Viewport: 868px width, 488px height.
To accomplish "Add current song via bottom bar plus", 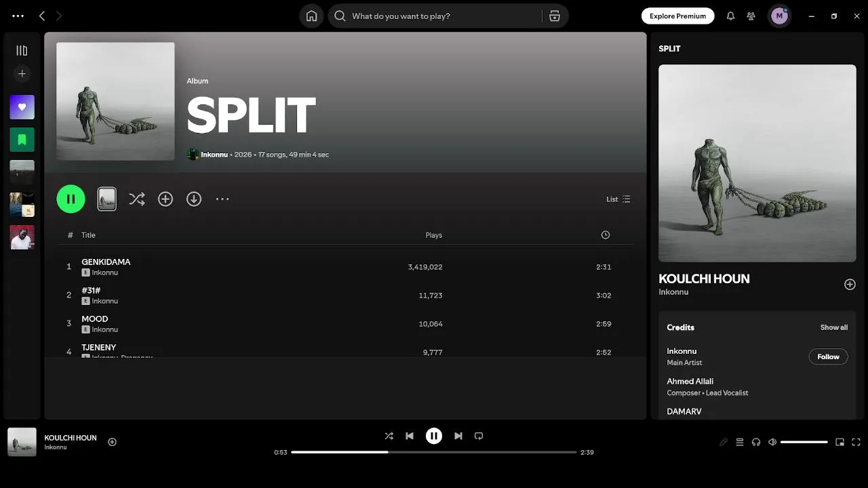I will click(x=113, y=442).
